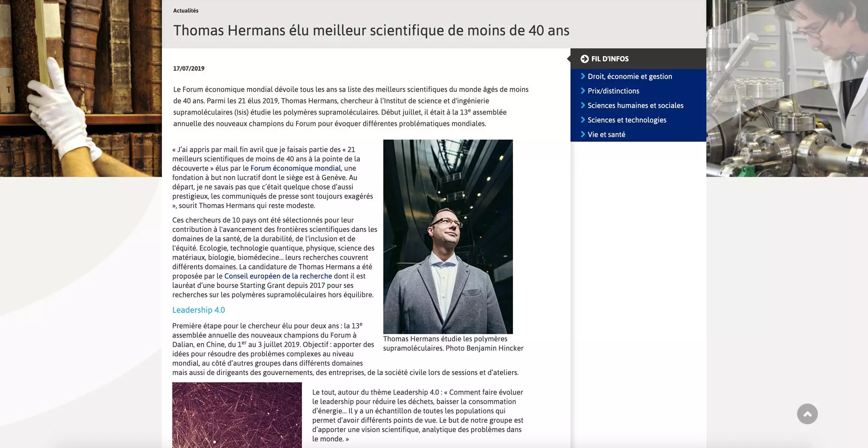Open the Vie et santé category
The height and width of the screenshot is (448, 868).
(606, 135)
